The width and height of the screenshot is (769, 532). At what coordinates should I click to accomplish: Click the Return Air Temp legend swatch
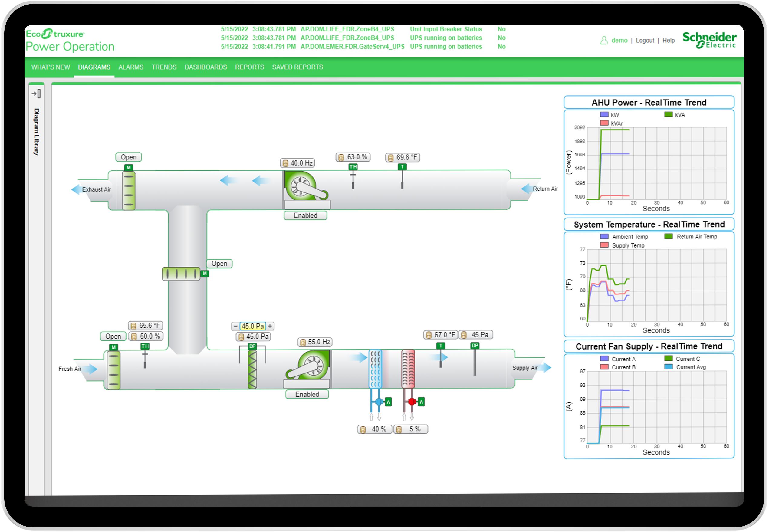point(669,237)
